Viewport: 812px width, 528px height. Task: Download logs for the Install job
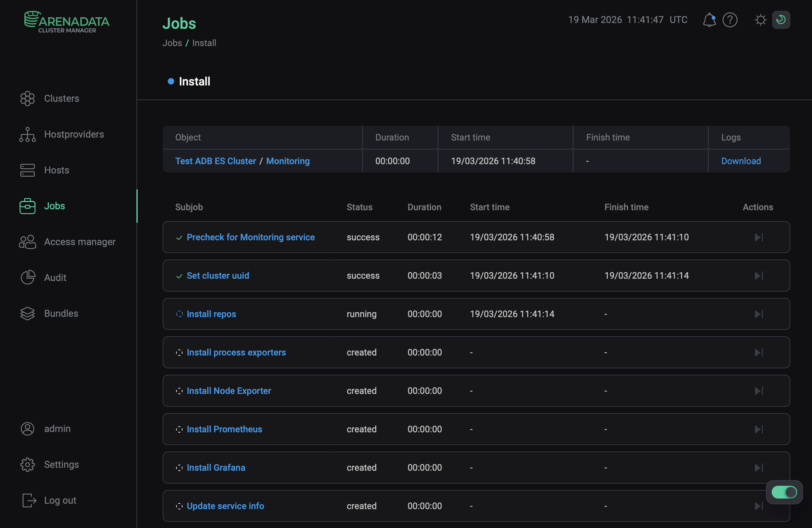coord(741,161)
